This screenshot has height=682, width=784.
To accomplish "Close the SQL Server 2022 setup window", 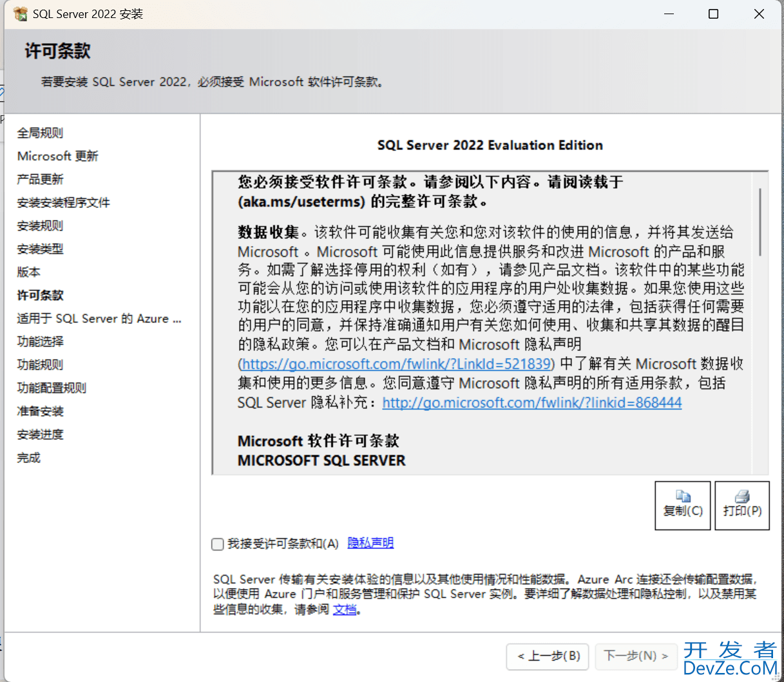I will pyautogui.click(x=759, y=14).
